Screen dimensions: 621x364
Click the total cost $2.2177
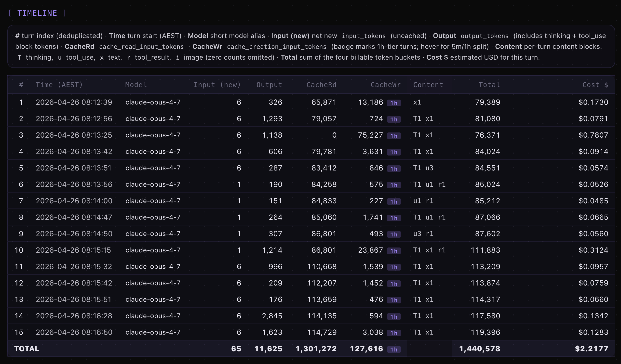(591, 349)
